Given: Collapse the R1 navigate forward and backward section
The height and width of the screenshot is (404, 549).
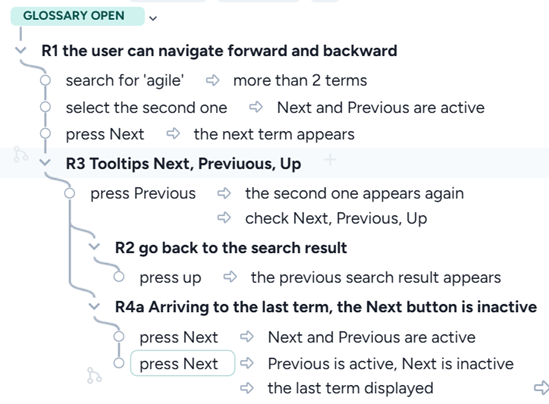Looking at the screenshot, I should coord(21,50).
